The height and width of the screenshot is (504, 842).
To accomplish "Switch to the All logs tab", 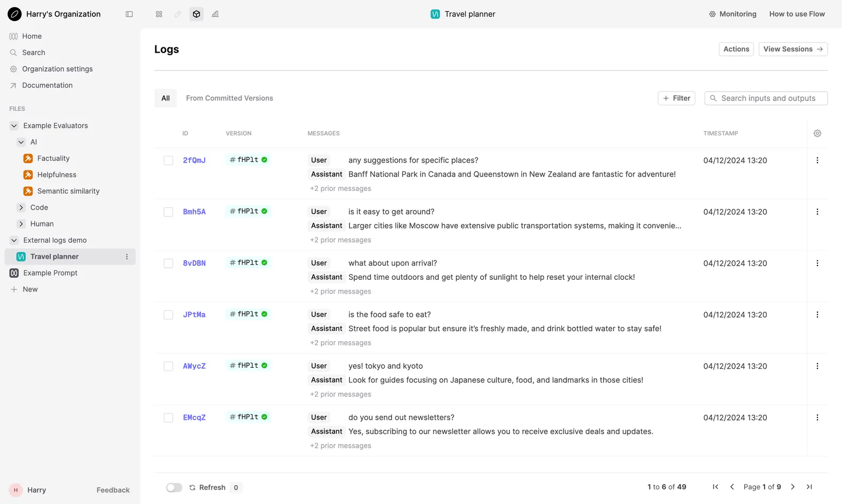I will [x=165, y=98].
